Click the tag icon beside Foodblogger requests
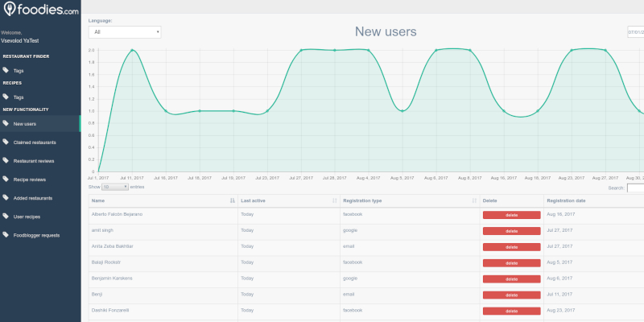Image resolution: width=644 pixels, height=322 pixels. point(6,235)
